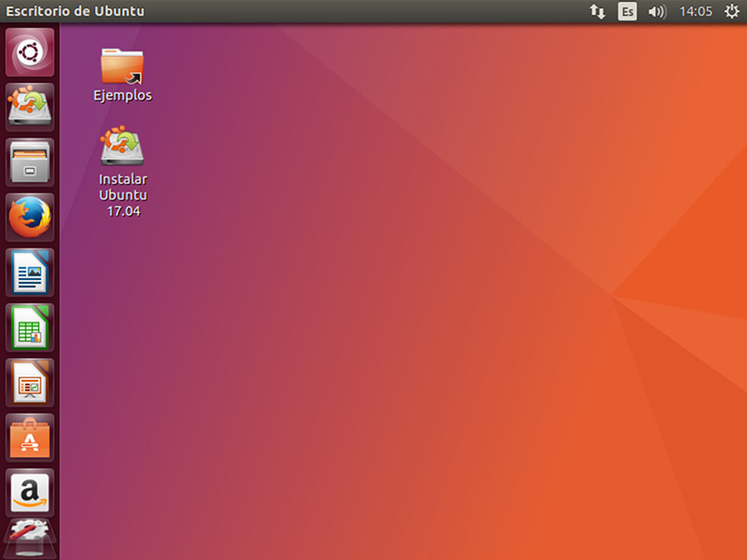Open LibreOffice Impress
This screenshot has height=560, width=747.
[x=29, y=383]
